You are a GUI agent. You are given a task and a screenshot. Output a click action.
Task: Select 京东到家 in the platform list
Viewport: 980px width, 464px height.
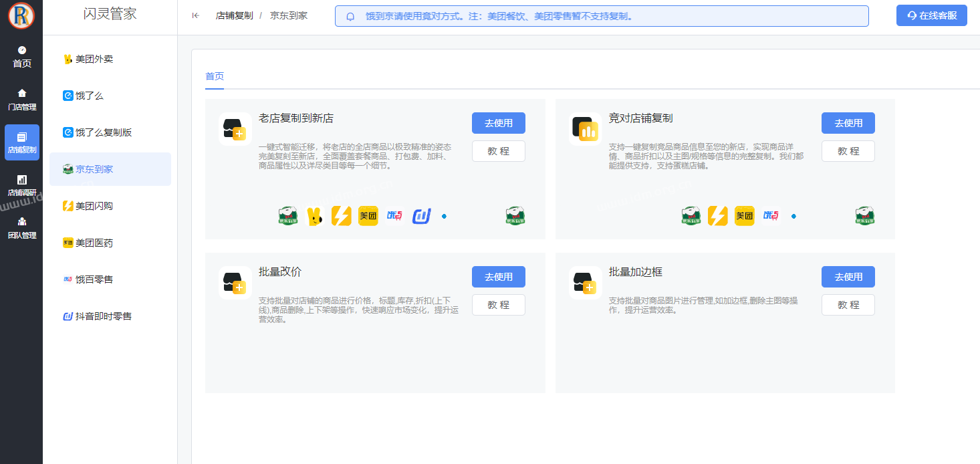[x=110, y=169]
